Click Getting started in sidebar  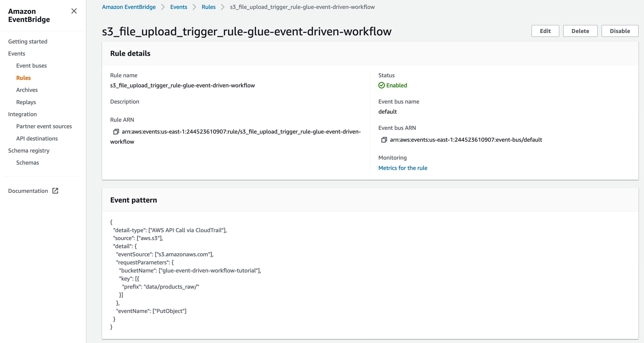pos(28,41)
